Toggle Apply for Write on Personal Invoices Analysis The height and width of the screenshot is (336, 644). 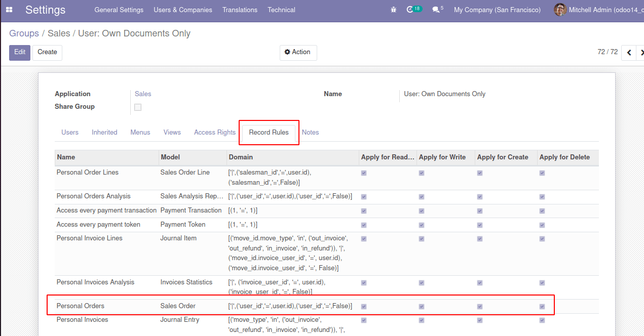[422, 283]
